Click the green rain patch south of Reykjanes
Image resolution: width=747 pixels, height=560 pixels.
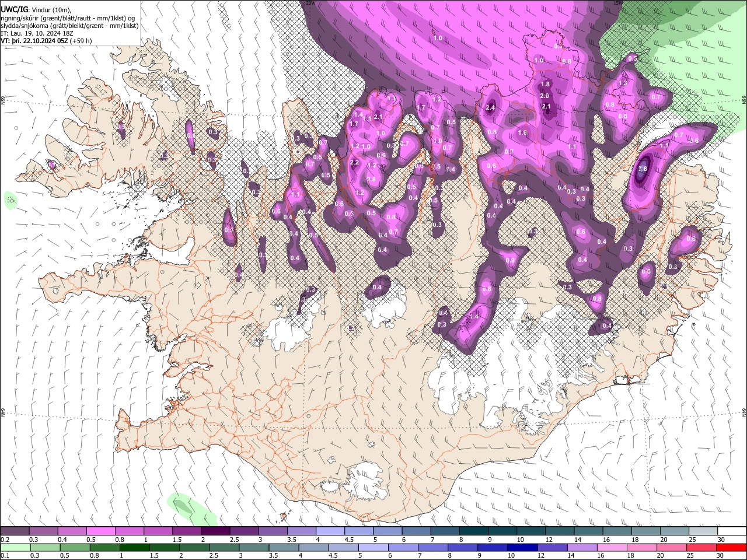point(191,509)
